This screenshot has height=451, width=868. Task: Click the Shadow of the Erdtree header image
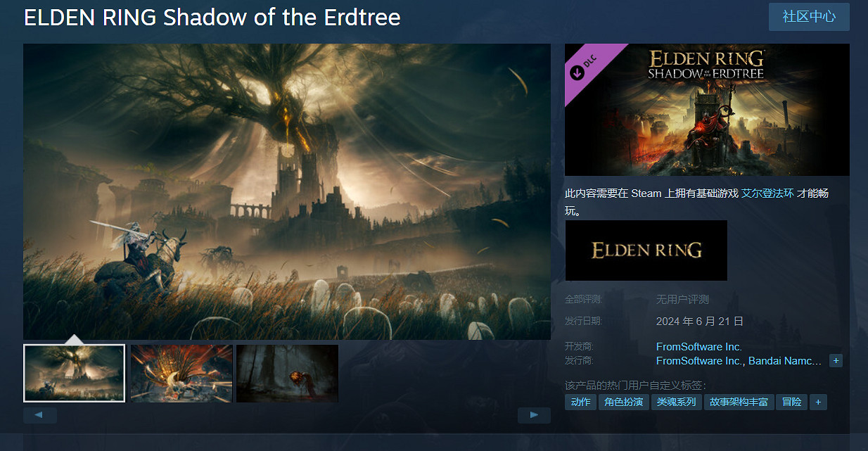[x=707, y=110]
